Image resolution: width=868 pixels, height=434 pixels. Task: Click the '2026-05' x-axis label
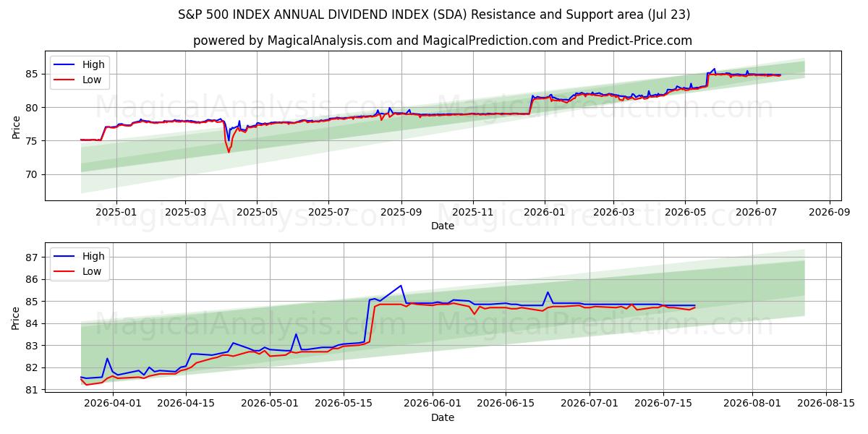(685, 213)
